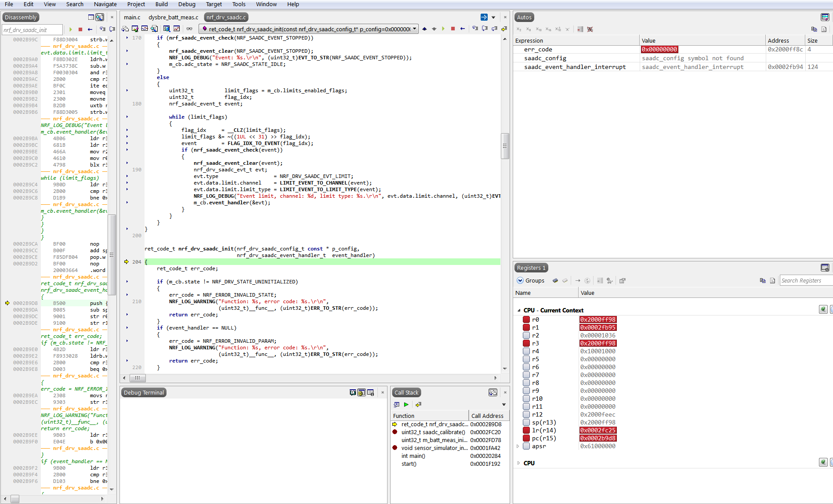Click the blue return arrow in editor toolbar
Screen dimensions: 833x504
point(463,29)
